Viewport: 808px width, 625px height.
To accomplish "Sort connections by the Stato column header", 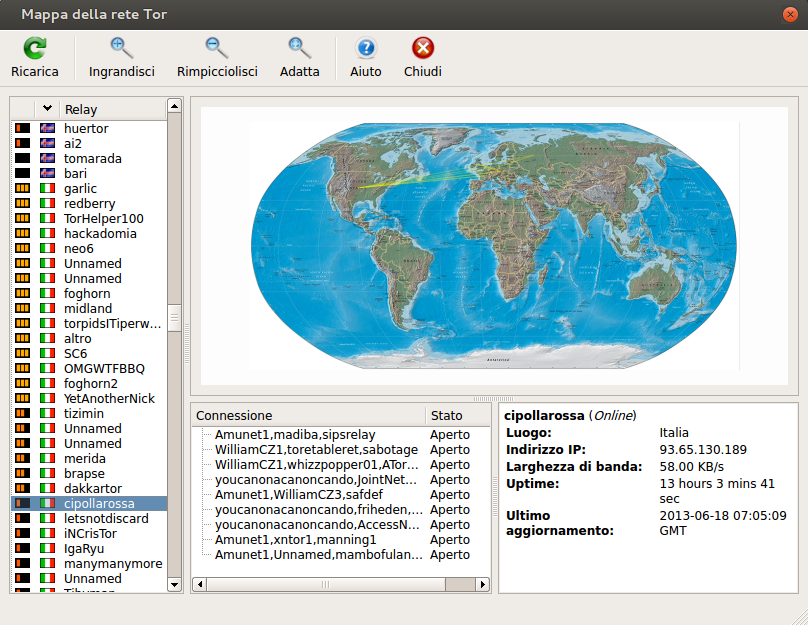I will tap(458, 415).
